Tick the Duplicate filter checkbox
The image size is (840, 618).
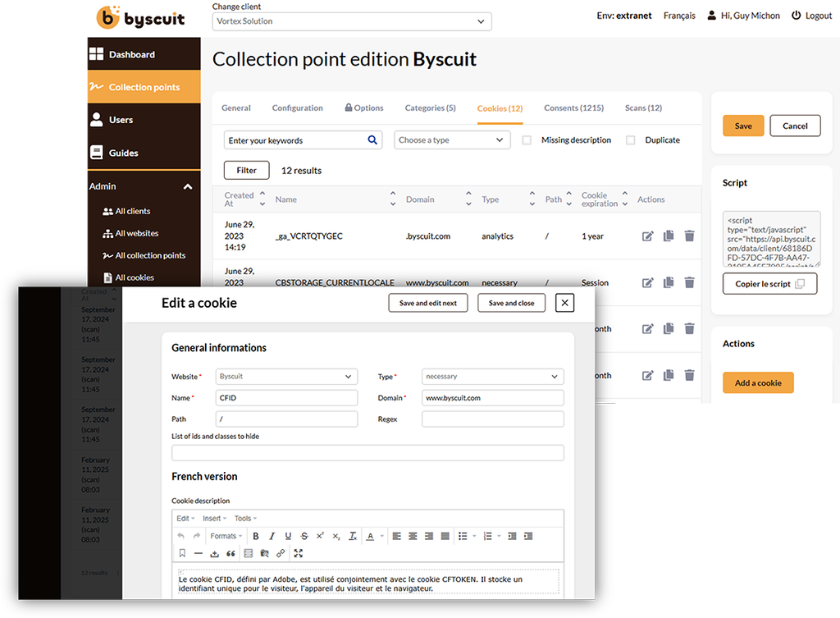[x=631, y=140]
